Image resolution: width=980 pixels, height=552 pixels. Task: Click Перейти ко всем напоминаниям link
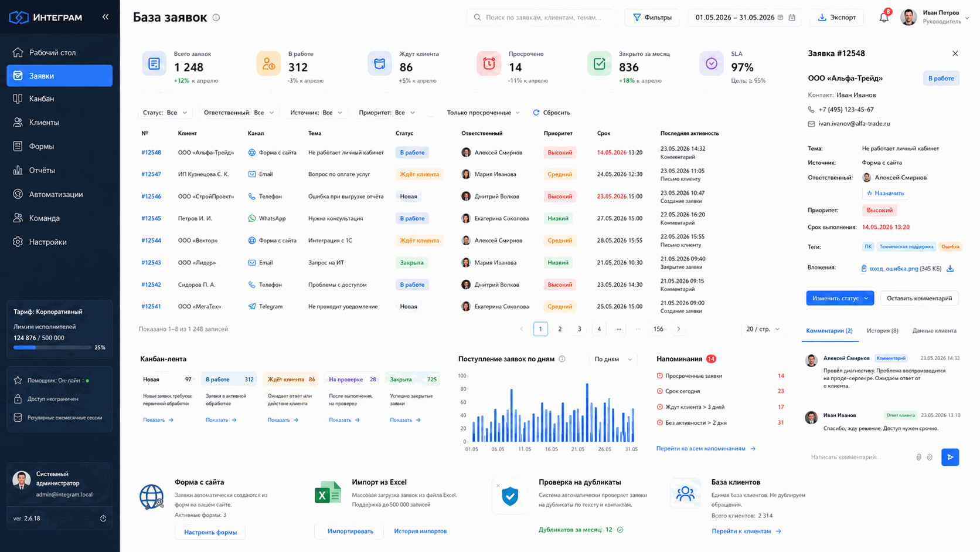pyautogui.click(x=706, y=449)
